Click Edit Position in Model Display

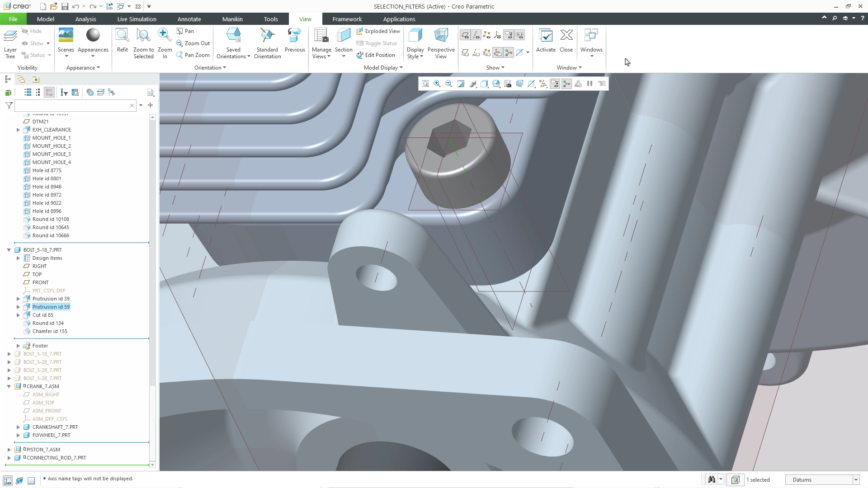tap(376, 55)
